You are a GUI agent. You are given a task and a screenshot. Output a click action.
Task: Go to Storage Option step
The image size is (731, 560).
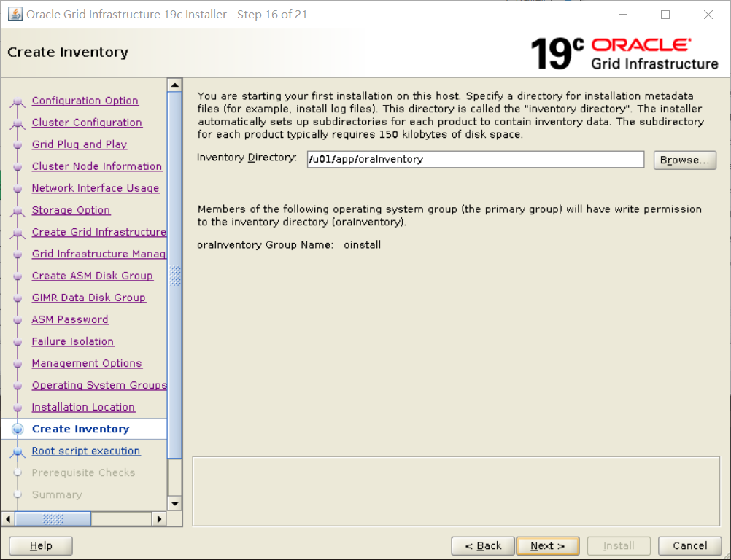[x=71, y=210]
